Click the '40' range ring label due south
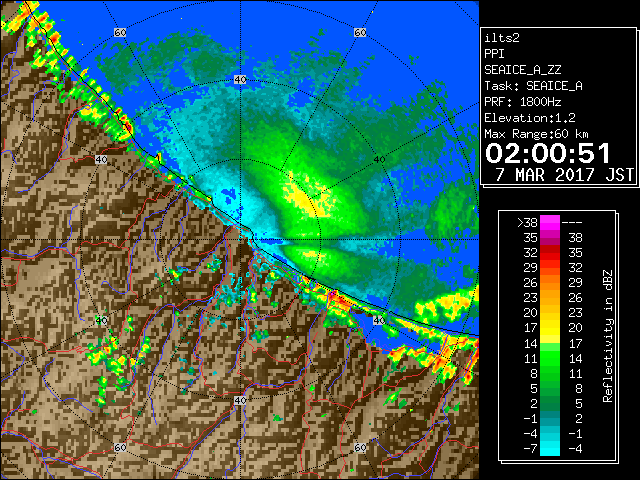The width and height of the screenshot is (640, 480). pos(240,400)
